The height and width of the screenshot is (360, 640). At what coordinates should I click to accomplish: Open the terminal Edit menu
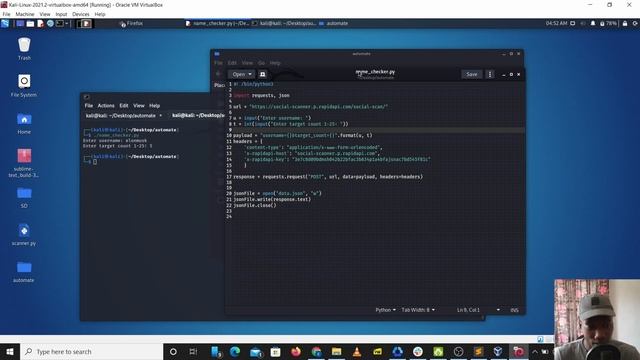click(124, 105)
